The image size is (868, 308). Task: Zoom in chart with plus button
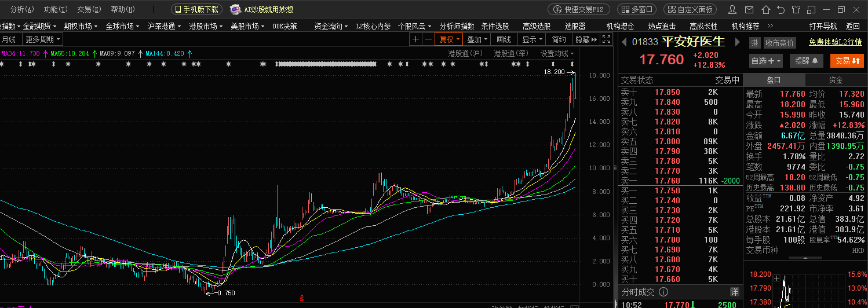point(415,39)
